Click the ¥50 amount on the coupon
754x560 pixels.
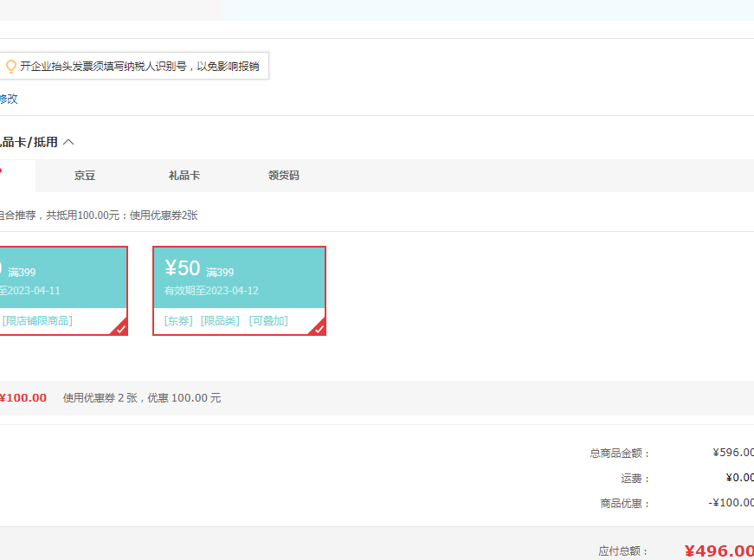(183, 268)
